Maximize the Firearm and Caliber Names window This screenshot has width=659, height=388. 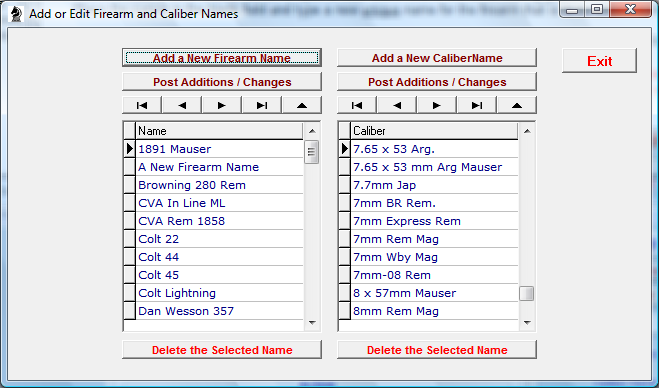click(597, 9)
